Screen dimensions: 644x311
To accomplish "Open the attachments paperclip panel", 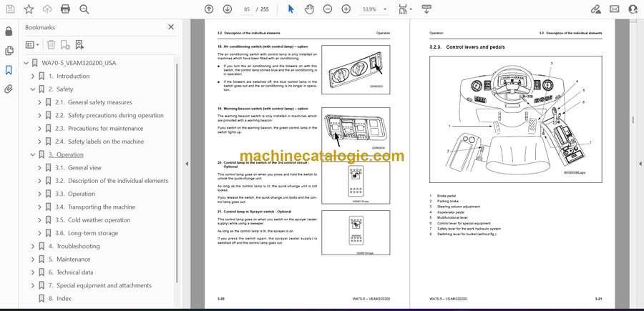I will coord(9,89).
